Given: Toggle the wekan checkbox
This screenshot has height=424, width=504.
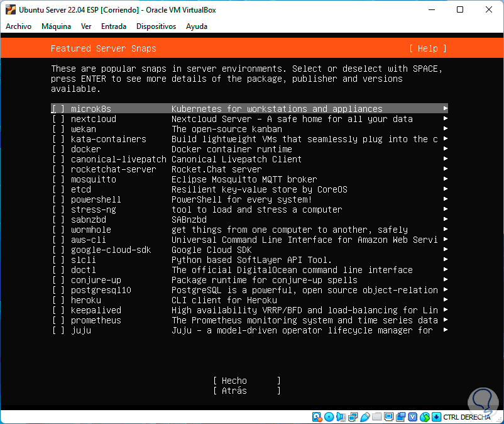Looking at the screenshot, I should tap(58, 129).
